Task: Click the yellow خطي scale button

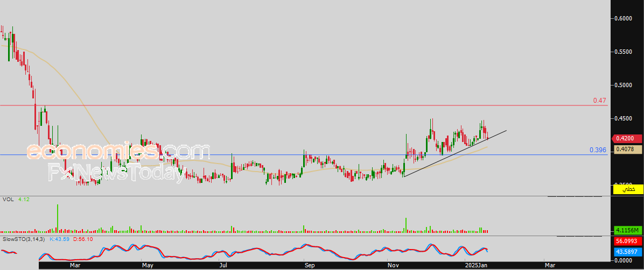Action: 628,189
